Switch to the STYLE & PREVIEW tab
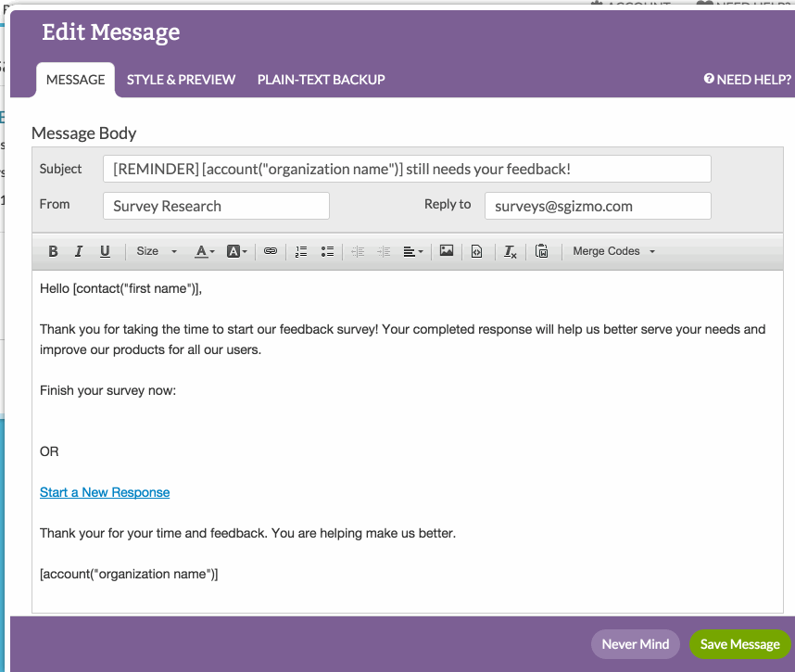 coord(181,80)
